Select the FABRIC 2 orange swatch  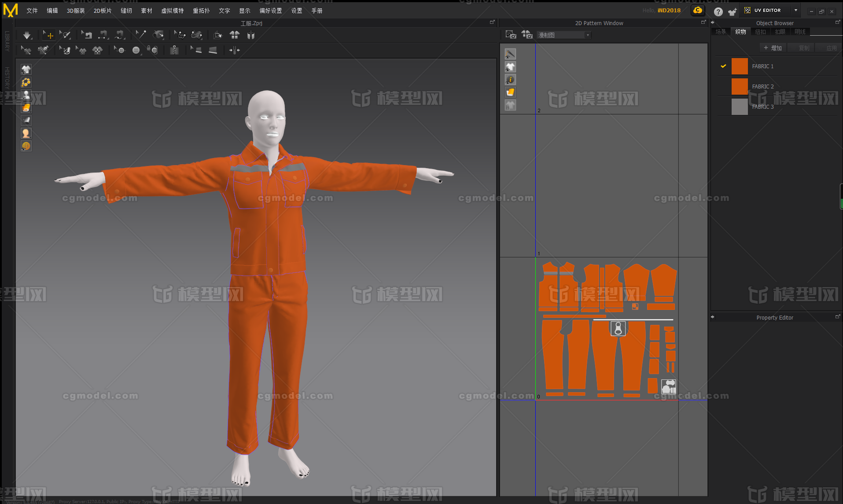click(x=740, y=86)
